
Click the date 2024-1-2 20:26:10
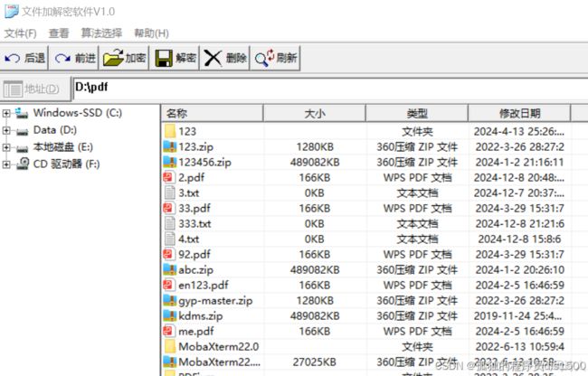(519, 269)
